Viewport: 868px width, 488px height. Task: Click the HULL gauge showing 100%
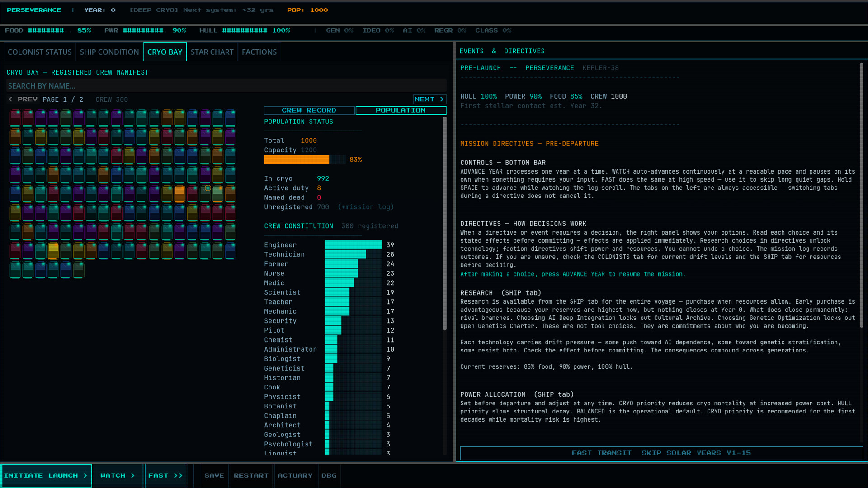[244, 30]
